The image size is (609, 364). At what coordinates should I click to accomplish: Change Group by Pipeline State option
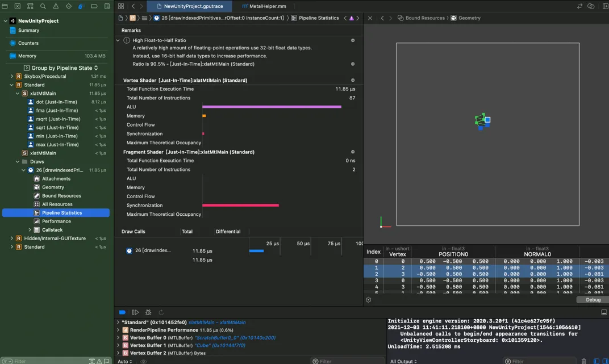click(x=61, y=68)
